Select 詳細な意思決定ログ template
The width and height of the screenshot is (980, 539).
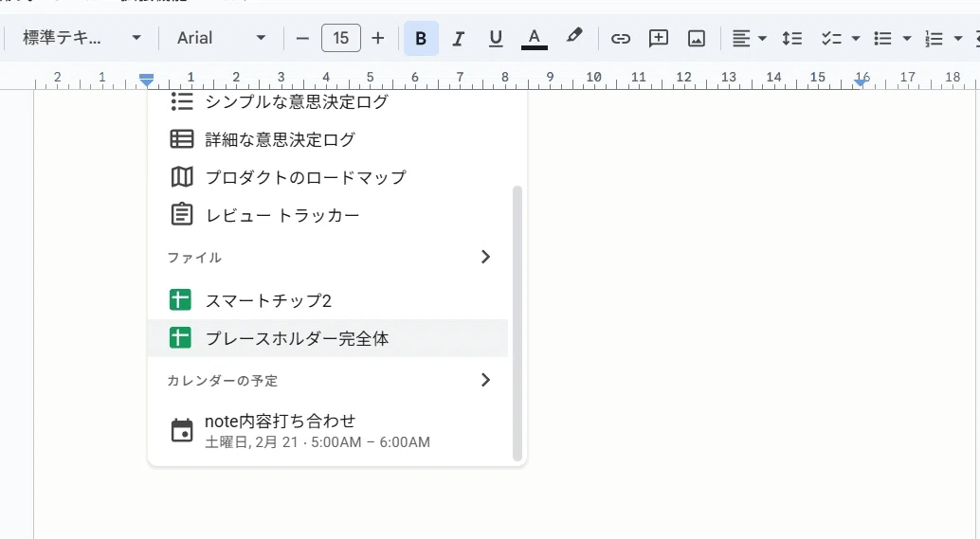tap(328, 138)
